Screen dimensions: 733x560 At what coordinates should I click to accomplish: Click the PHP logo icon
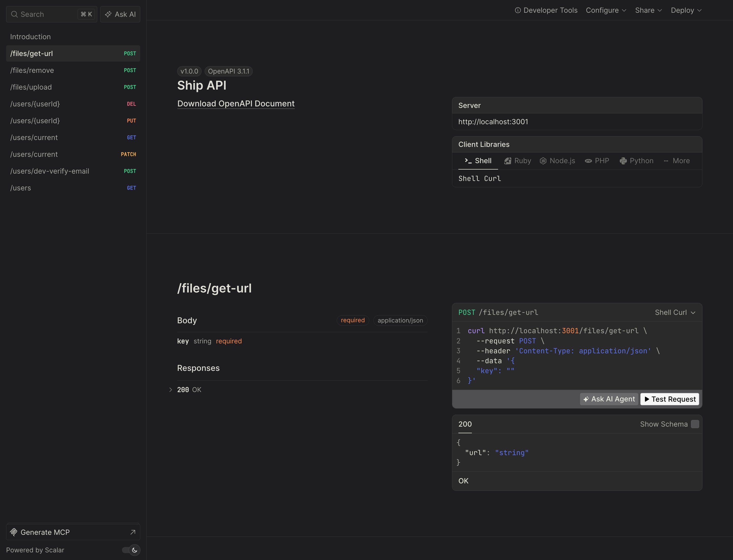[x=588, y=161]
